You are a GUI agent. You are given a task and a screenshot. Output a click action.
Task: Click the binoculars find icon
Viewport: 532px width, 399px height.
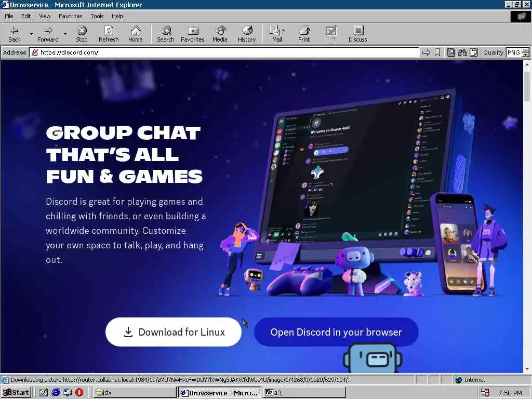462,52
